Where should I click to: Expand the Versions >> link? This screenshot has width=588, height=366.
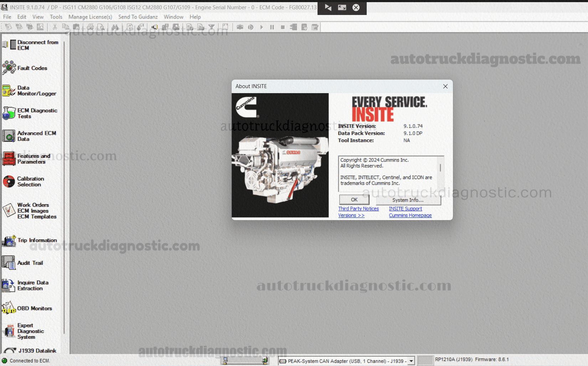pyautogui.click(x=351, y=215)
